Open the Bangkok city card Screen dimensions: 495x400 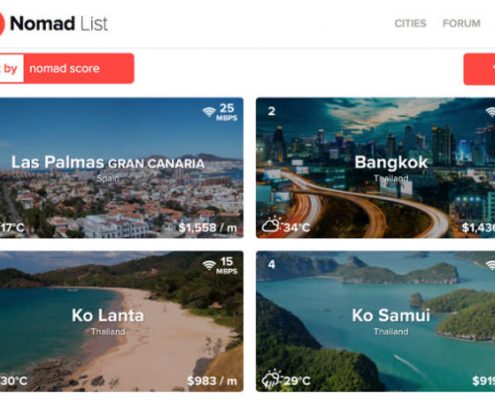[x=375, y=168]
